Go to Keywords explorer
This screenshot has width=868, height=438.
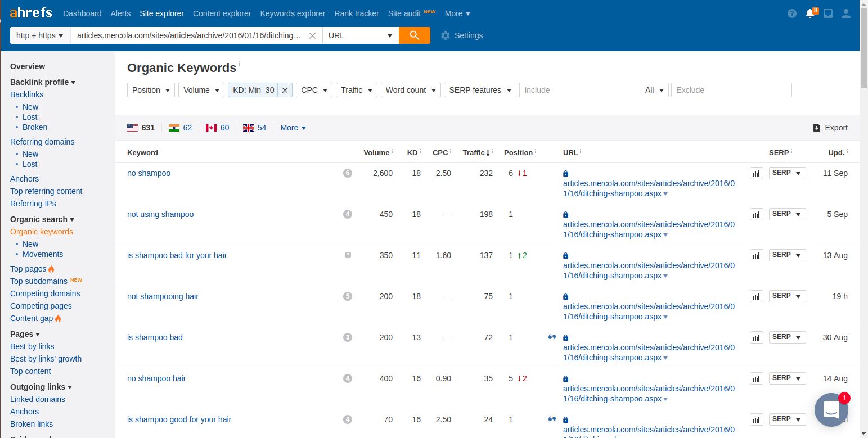293,13
